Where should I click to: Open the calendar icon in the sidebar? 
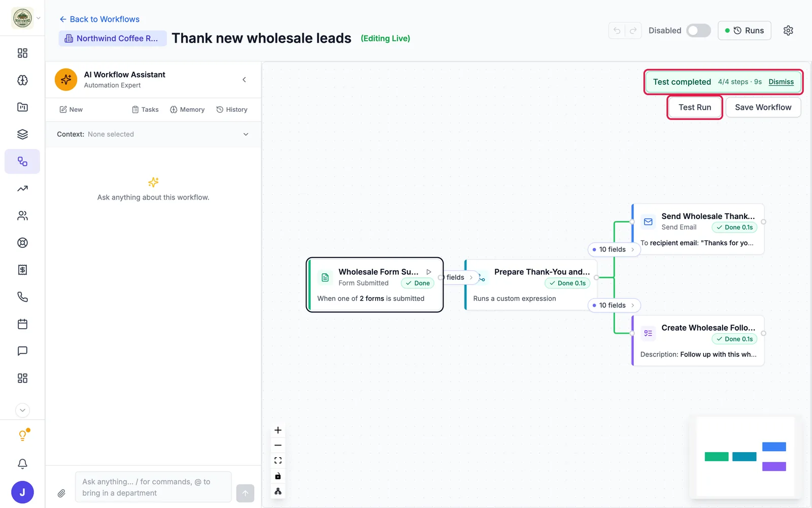click(22, 324)
